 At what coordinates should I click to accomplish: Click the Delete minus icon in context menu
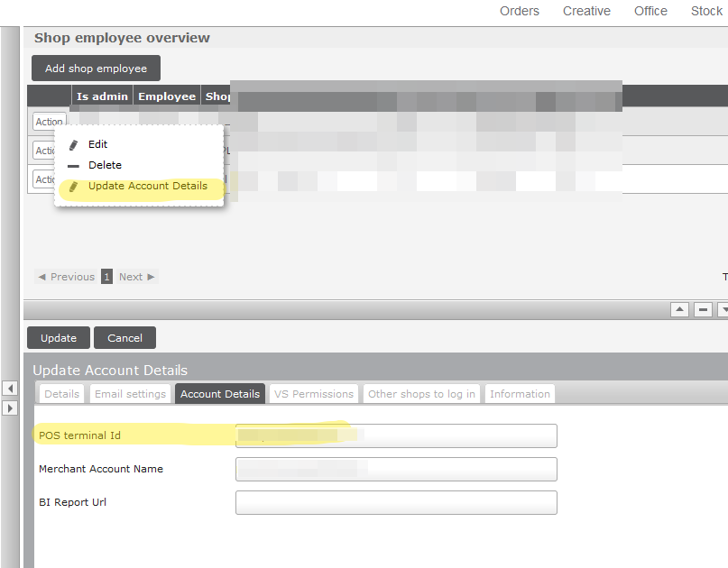point(74,166)
